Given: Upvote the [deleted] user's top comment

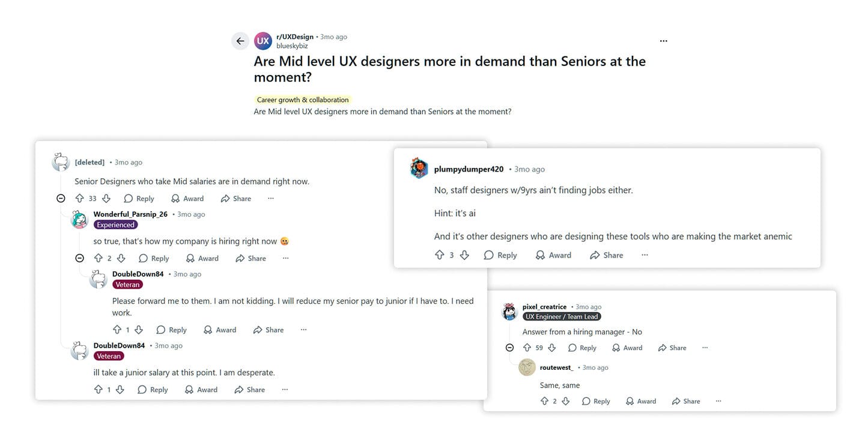Looking at the screenshot, I should pos(80,198).
